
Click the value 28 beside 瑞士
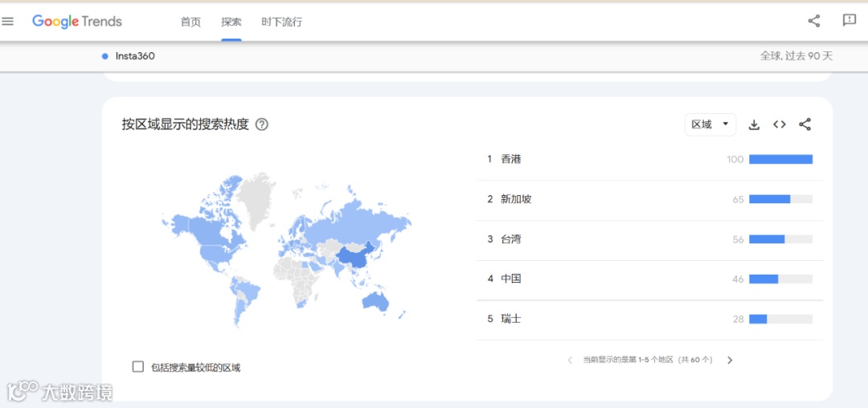point(738,320)
